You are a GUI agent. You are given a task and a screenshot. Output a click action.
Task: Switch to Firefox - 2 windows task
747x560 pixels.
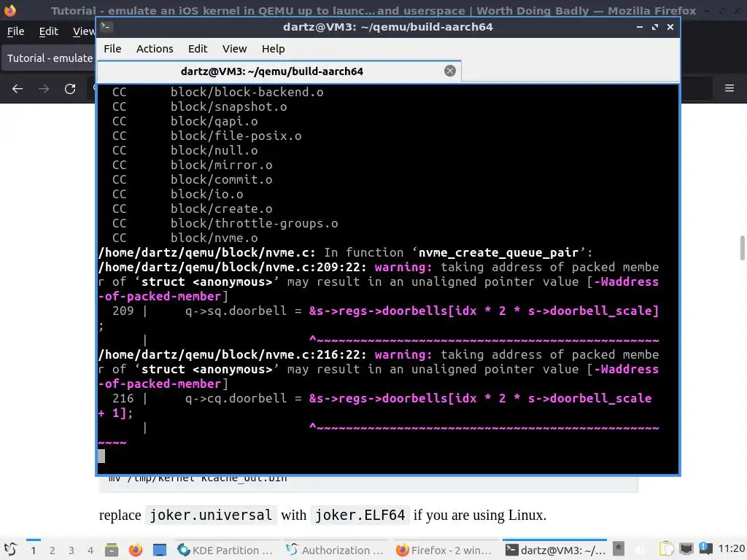click(446, 550)
